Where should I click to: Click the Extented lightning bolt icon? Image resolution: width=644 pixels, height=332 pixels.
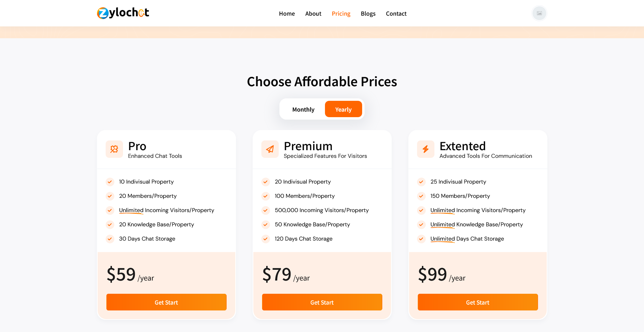point(425,149)
